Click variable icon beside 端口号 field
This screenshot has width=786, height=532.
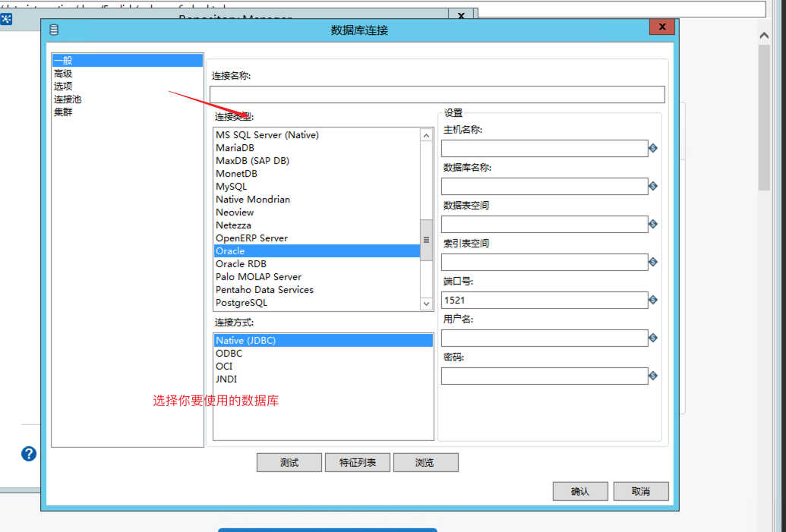(x=652, y=300)
